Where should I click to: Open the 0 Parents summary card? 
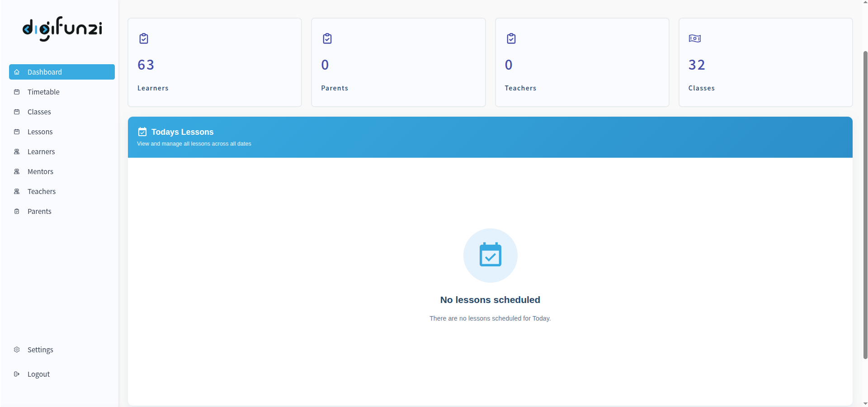(398, 62)
